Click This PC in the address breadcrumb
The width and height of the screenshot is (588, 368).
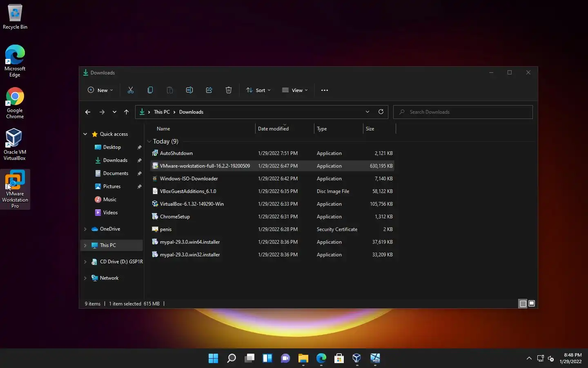(x=162, y=112)
